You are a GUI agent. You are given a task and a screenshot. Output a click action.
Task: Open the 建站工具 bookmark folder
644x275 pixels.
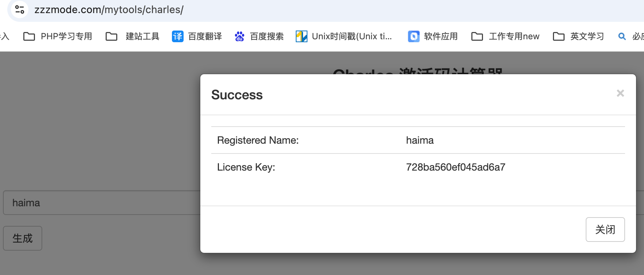pos(132,36)
